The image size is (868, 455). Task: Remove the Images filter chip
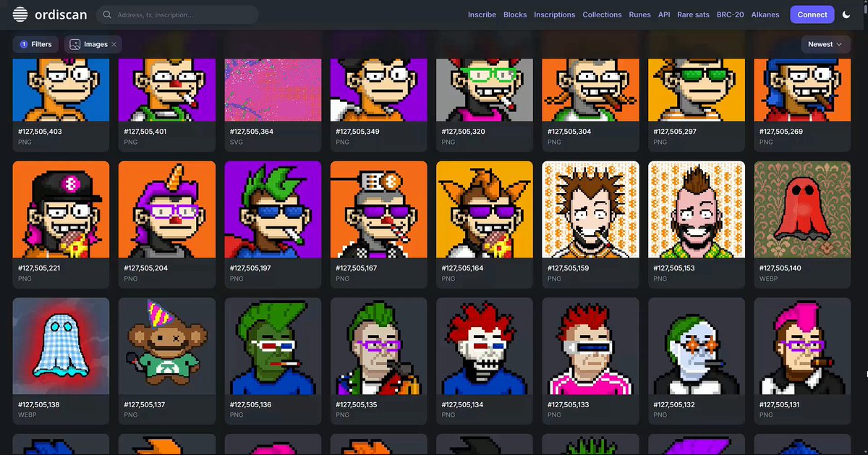click(114, 44)
